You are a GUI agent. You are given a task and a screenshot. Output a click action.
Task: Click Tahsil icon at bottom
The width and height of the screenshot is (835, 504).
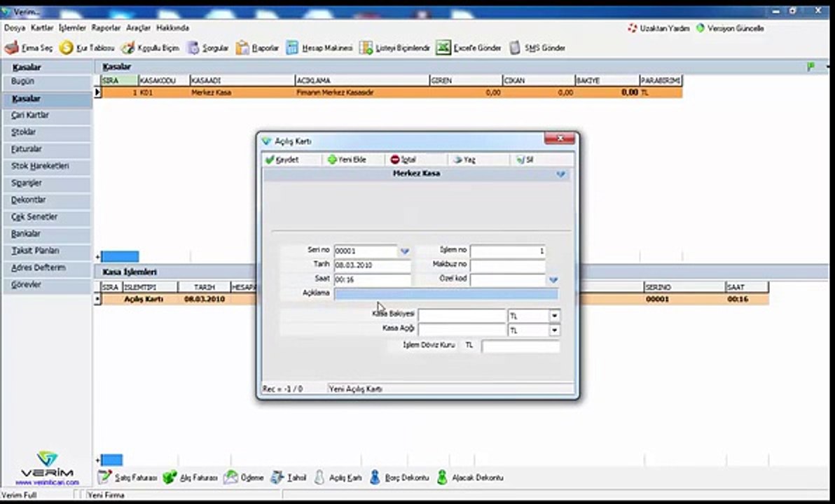click(277, 477)
